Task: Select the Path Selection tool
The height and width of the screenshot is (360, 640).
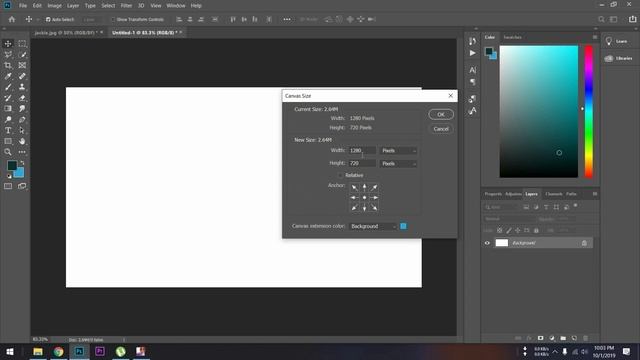Action: [22, 130]
